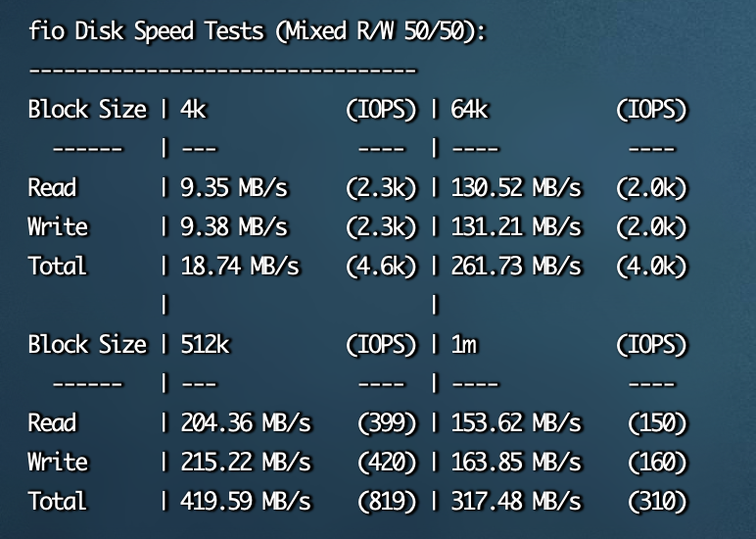The image size is (756, 539).
Task: Select the (819) total IOPS value
Action: pyautogui.click(x=387, y=501)
